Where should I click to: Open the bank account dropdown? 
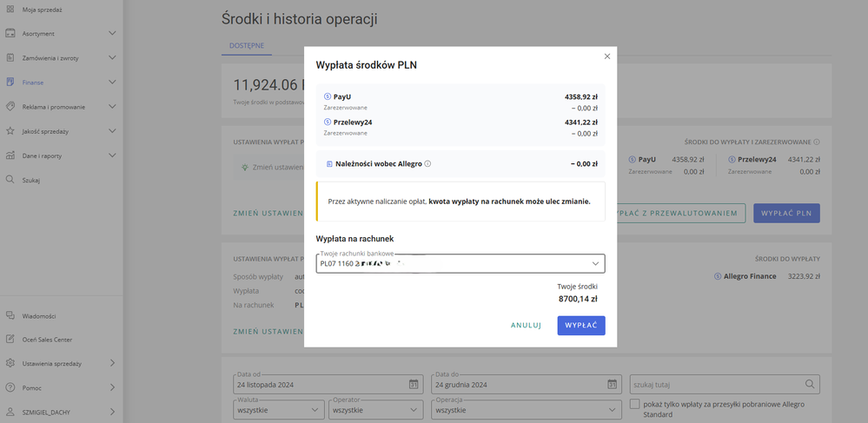(x=594, y=263)
